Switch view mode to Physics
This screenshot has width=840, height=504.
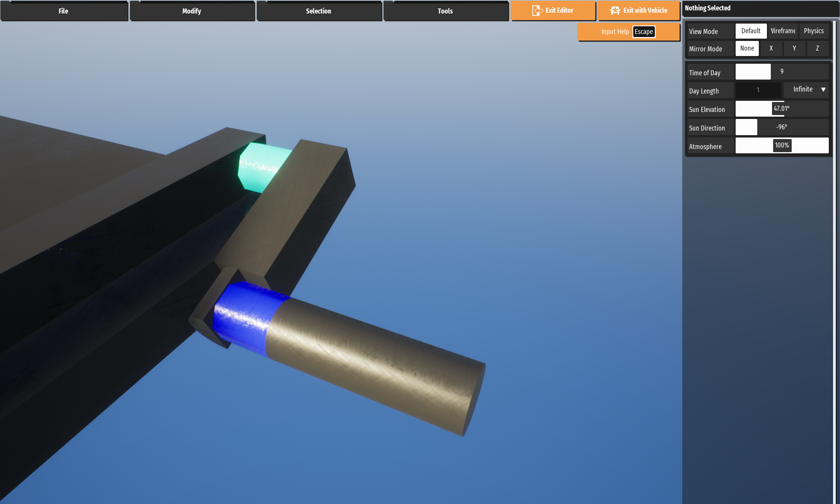[814, 31]
